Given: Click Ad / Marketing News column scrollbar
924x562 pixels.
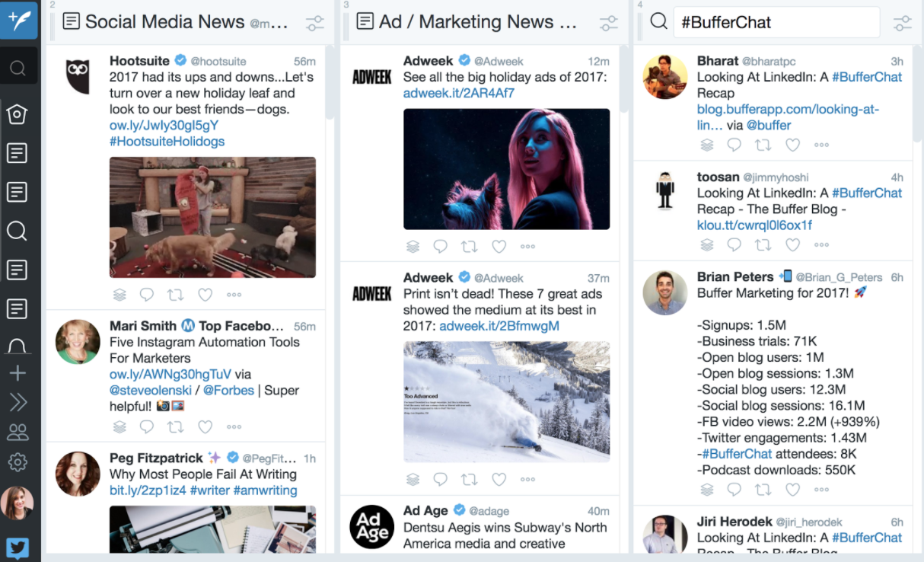Looking at the screenshot, I should (624, 80).
